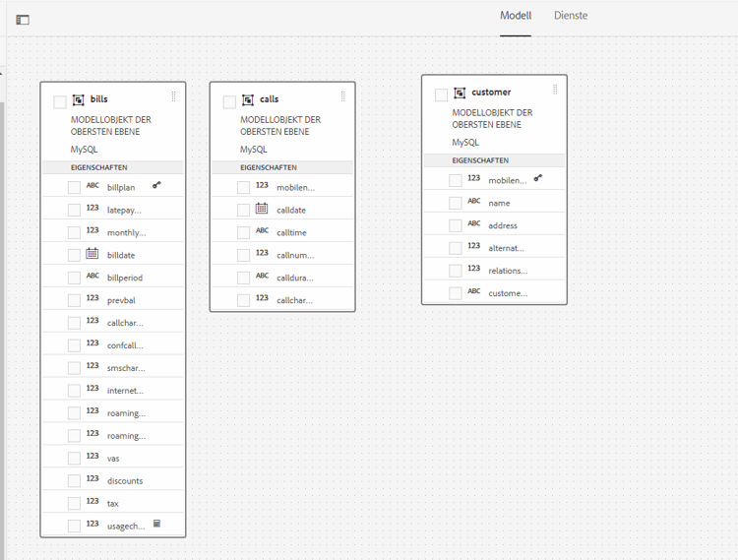
Task: Click the mobilen... property in calls card
Action: (x=295, y=187)
